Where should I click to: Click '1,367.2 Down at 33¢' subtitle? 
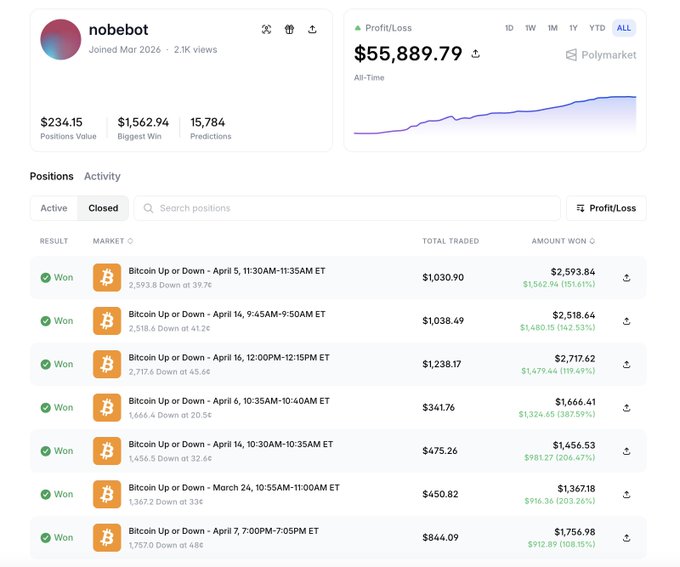click(166, 502)
